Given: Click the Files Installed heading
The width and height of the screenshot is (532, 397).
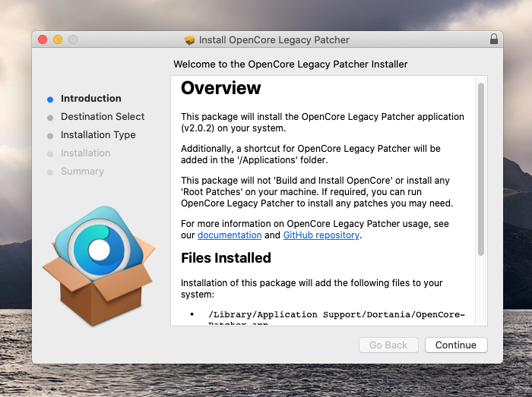Looking at the screenshot, I should [226, 258].
